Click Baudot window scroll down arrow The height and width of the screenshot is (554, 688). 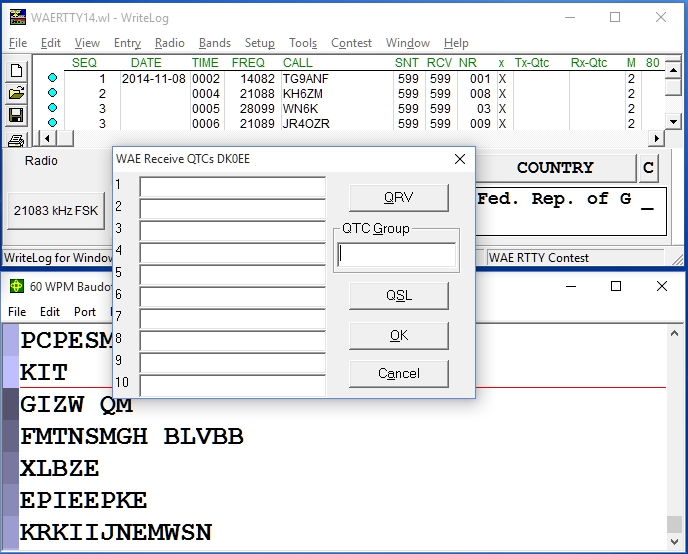pyautogui.click(x=674, y=542)
